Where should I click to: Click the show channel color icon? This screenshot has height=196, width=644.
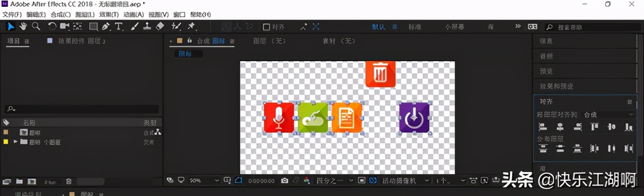pos(307,180)
